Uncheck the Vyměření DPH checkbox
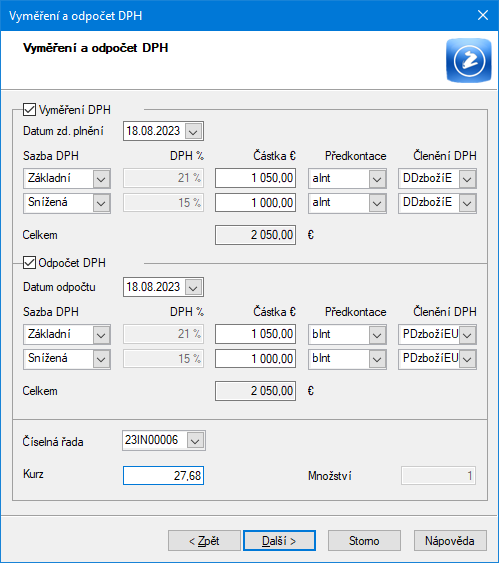Screen dimensions: 499x563 (29, 110)
